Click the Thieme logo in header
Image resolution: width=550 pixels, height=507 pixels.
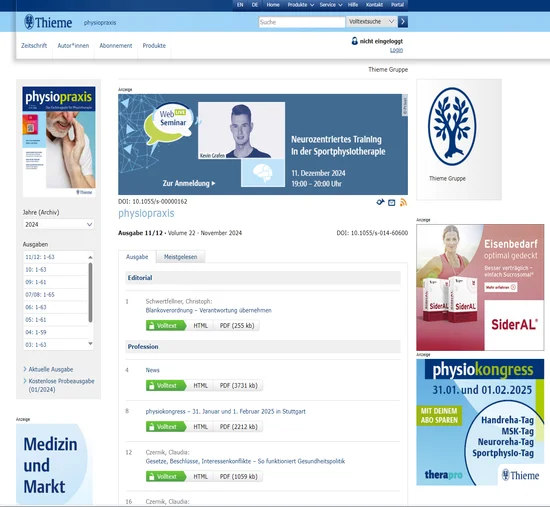(x=48, y=22)
